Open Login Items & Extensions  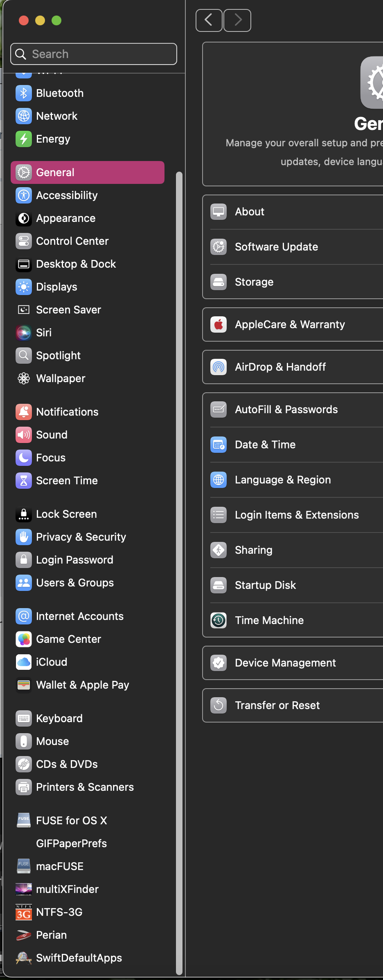pos(293,515)
